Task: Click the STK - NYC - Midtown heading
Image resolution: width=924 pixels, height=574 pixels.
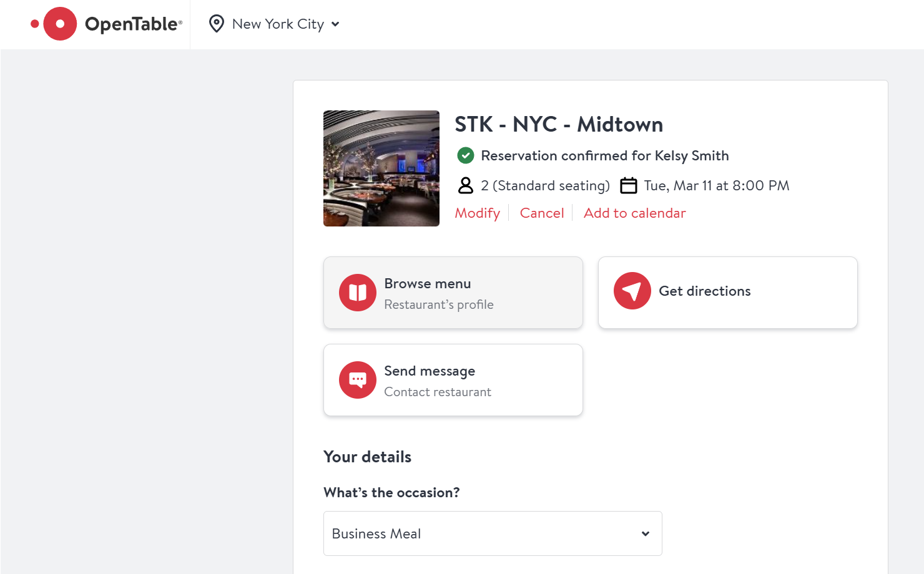Action: tap(559, 124)
